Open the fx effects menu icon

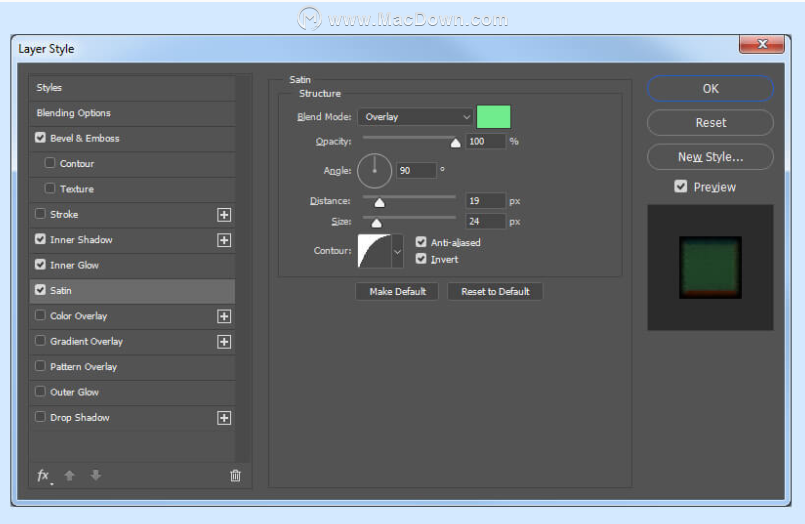tap(44, 476)
